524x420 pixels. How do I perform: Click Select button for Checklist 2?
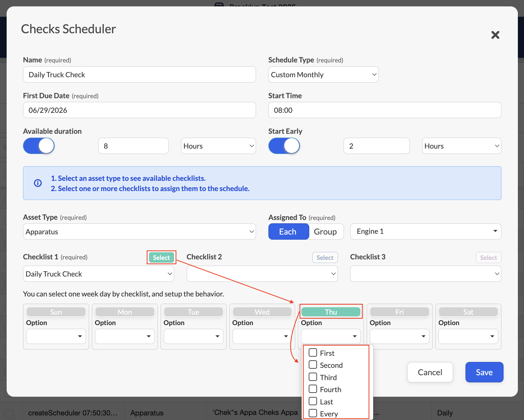325,257
